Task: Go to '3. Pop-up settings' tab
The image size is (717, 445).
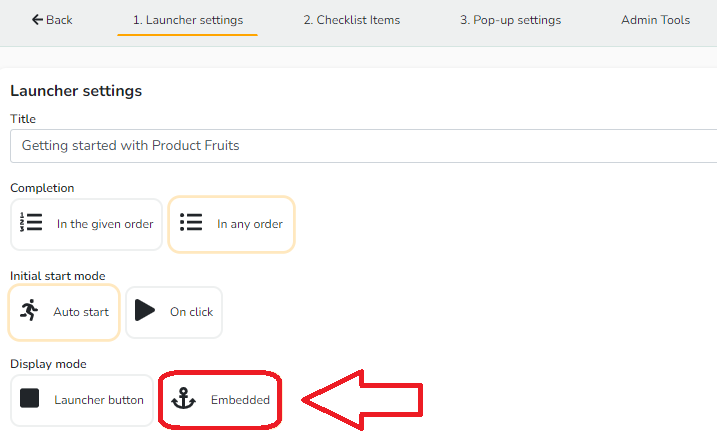Action: click(510, 20)
